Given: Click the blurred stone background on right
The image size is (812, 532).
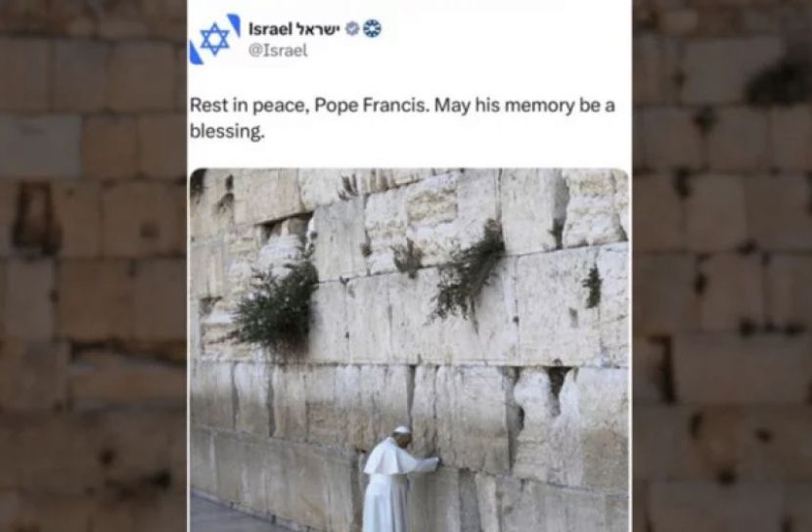Looking at the screenshot, I should pos(722,266).
